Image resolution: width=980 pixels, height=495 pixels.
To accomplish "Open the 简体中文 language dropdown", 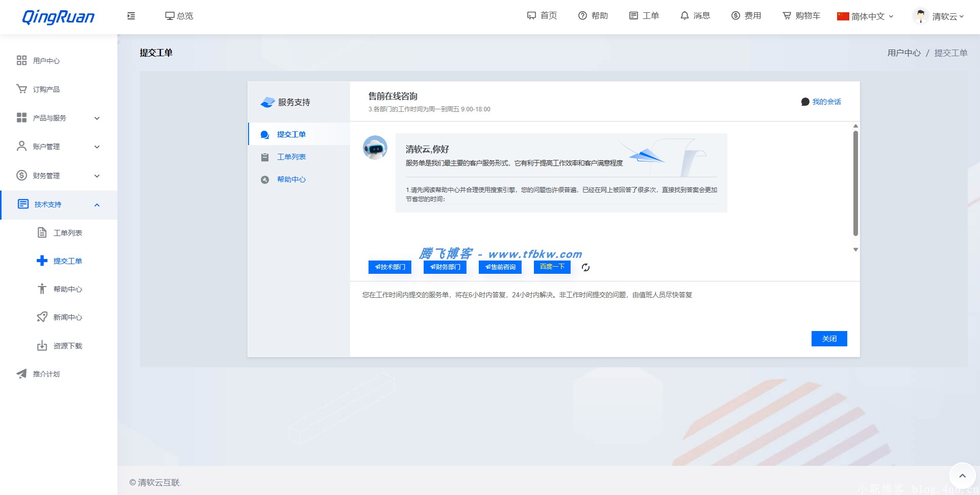I will (x=865, y=16).
